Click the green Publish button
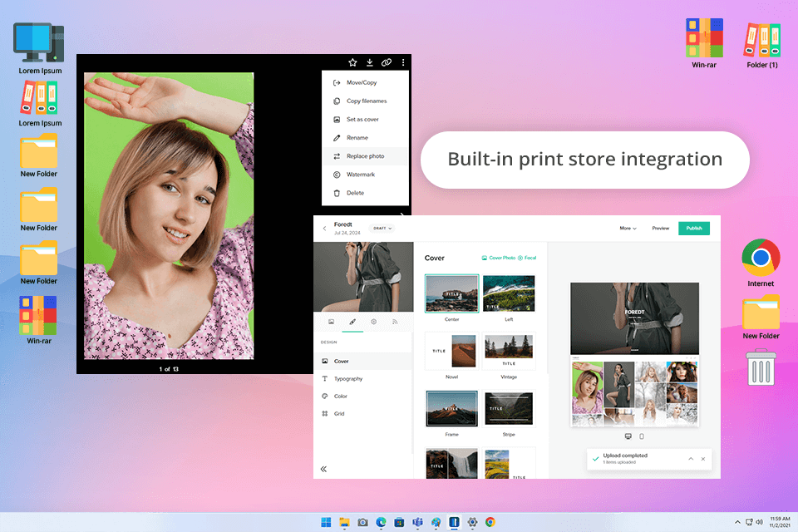The height and width of the screenshot is (532, 798). (x=693, y=228)
